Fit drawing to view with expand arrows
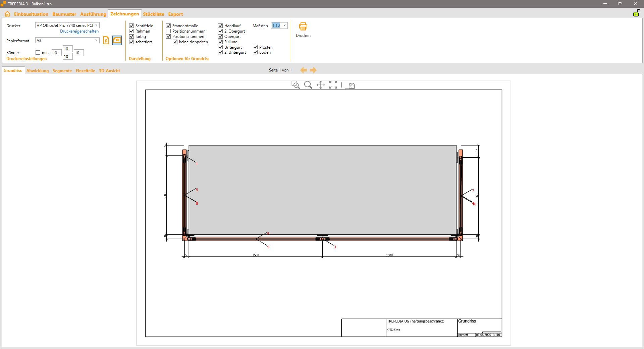 pos(333,85)
